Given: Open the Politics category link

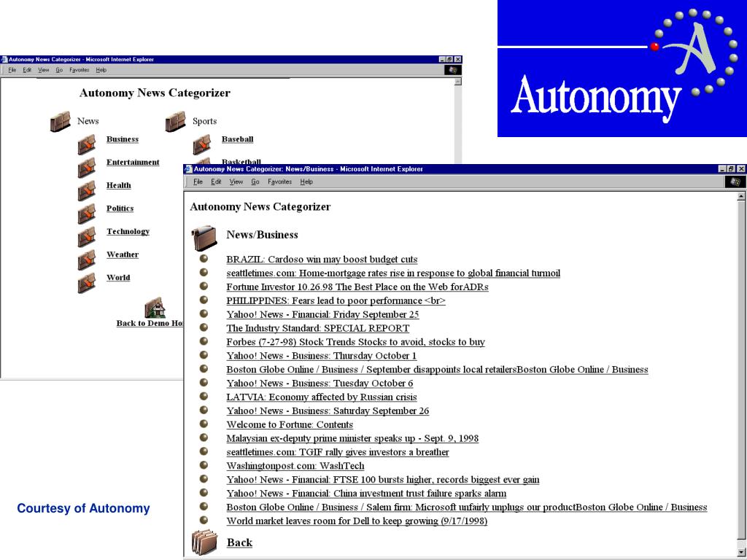Looking at the screenshot, I should tap(120, 208).
